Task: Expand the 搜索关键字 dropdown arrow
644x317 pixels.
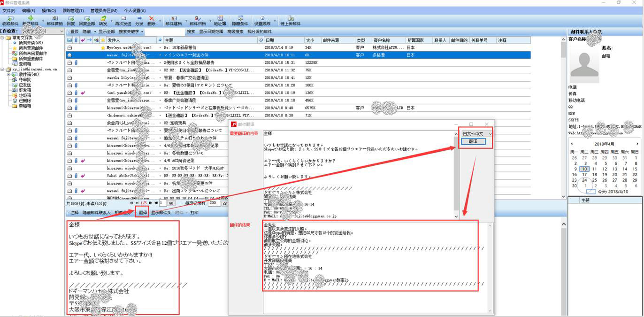Action: pos(142,32)
